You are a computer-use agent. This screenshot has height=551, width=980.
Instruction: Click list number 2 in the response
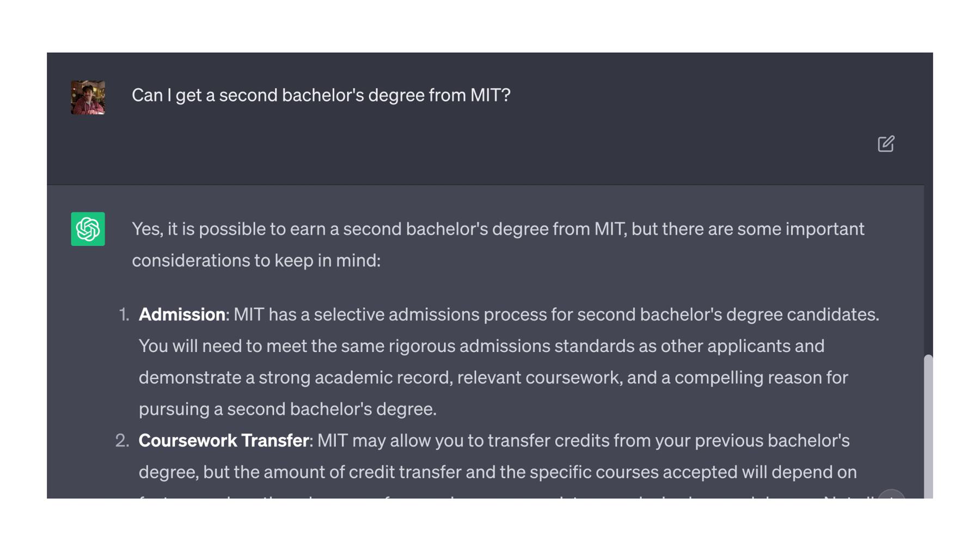[x=122, y=440]
